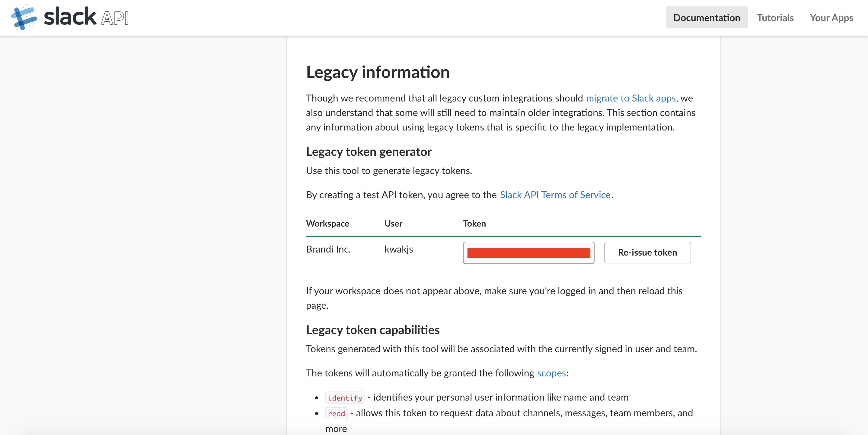Click 'Use this tool to generate legacy tokens.'
This screenshot has width=868, height=435.
(x=389, y=171)
